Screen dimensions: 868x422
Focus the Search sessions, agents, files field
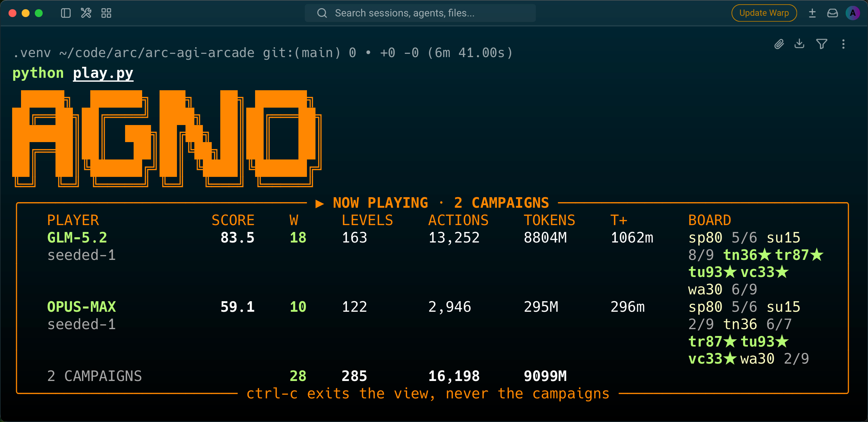420,13
